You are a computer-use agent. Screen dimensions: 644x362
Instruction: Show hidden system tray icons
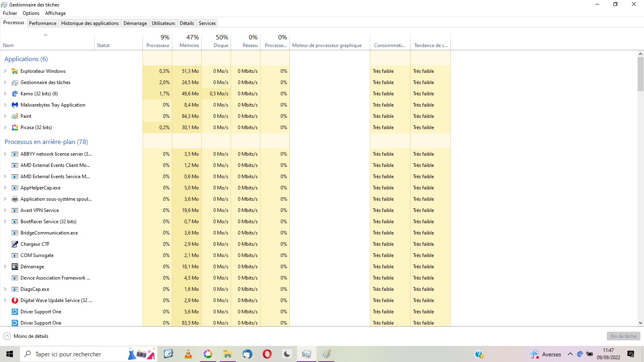coord(570,354)
